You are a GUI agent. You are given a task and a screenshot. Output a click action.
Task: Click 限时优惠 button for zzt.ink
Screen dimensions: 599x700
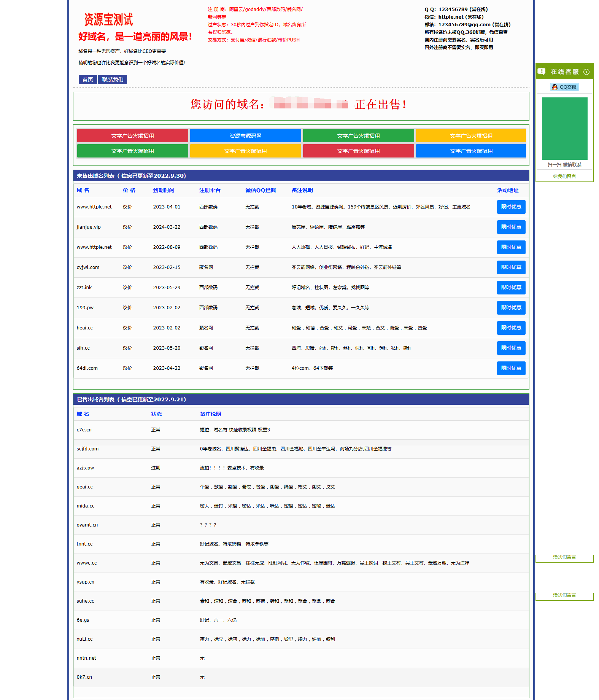[x=511, y=288]
